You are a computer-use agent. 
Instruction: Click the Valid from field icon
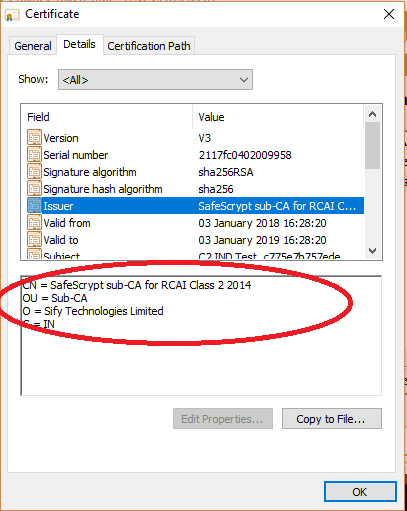34,223
